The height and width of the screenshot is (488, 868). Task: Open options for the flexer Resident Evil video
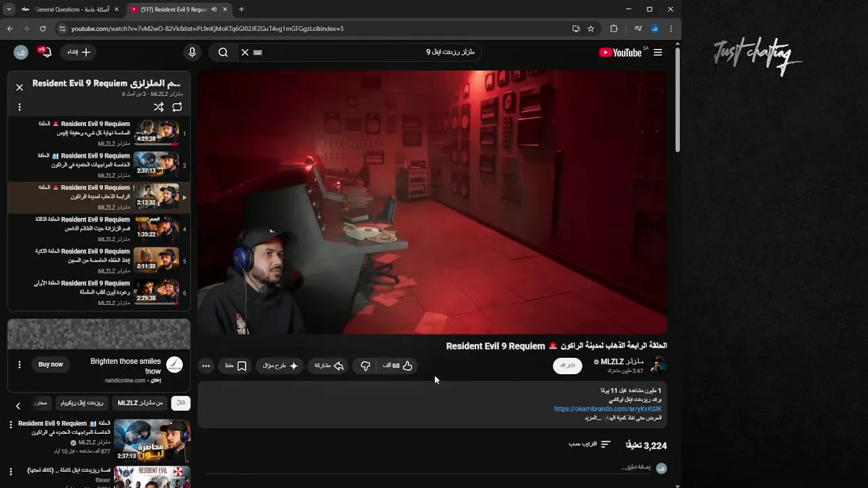point(11,471)
